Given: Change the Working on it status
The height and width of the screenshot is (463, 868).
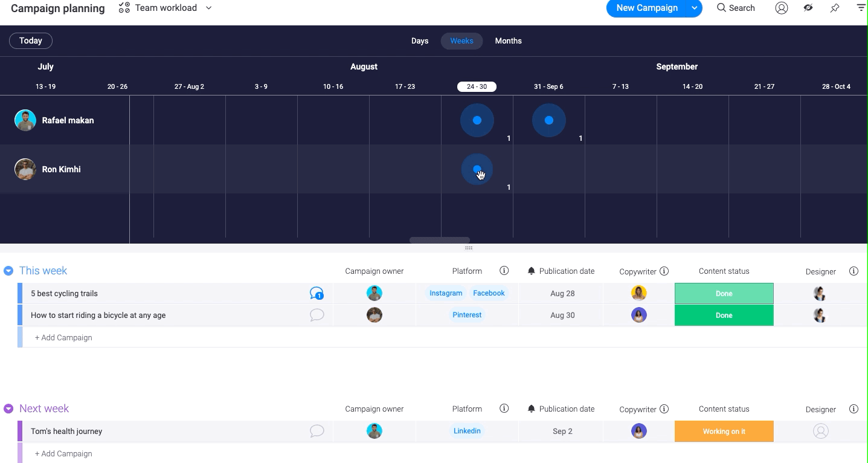Looking at the screenshot, I should click(724, 431).
